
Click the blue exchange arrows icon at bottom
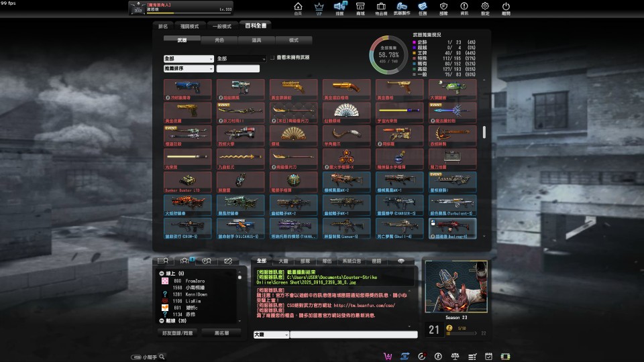(405, 356)
